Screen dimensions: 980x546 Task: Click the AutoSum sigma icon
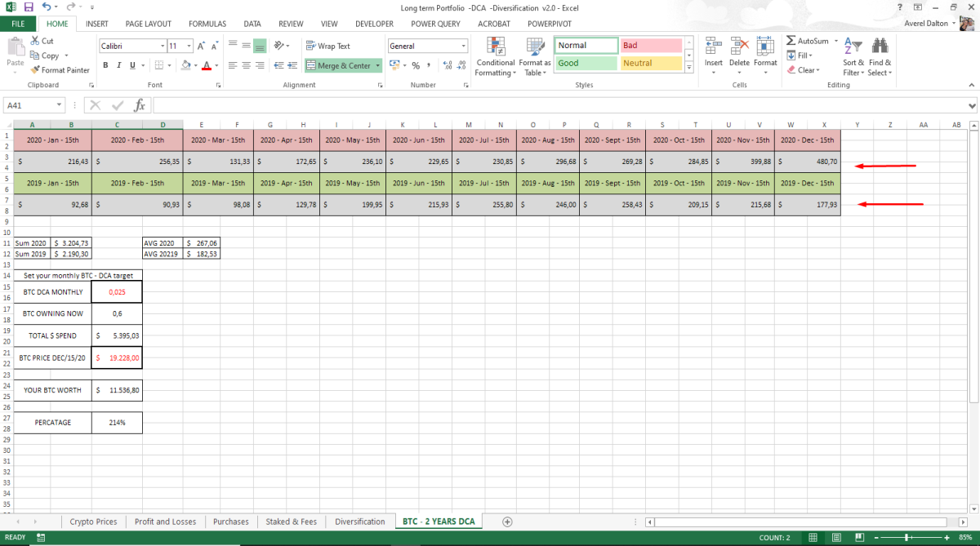click(791, 41)
